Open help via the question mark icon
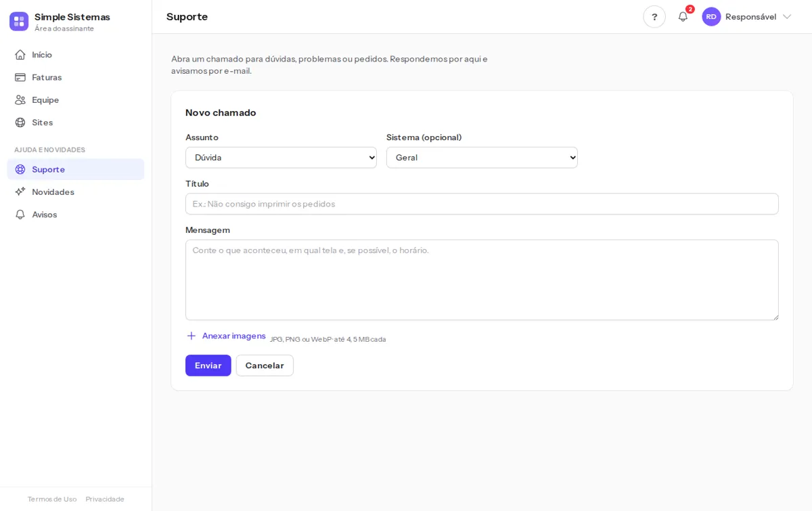The height and width of the screenshot is (511, 812). pyautogui.click(x=654, y=17)
